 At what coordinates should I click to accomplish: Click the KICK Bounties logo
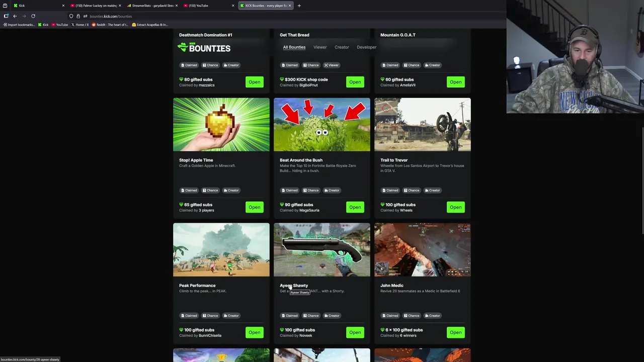(x=204, y=48)
